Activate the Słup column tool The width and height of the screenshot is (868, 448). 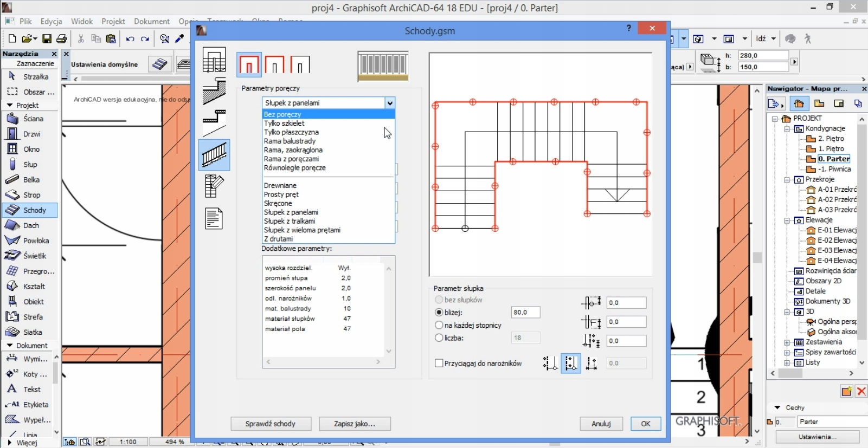(30, 164)
